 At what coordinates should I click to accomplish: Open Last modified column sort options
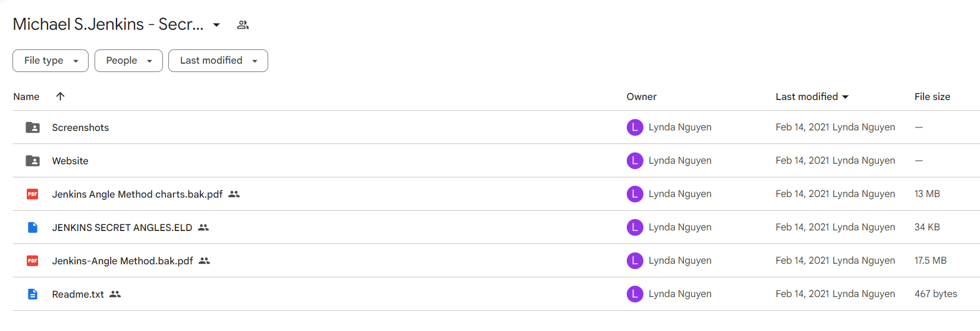coord(812,96)
